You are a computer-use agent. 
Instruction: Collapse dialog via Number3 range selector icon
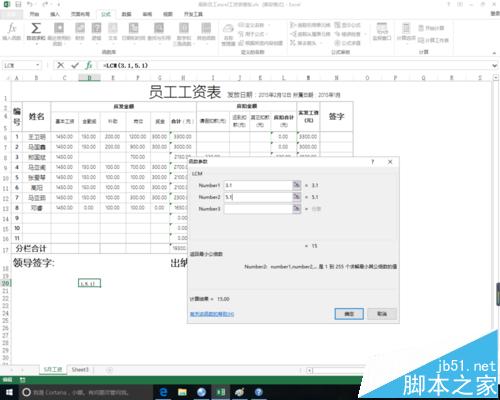point(296,209)
